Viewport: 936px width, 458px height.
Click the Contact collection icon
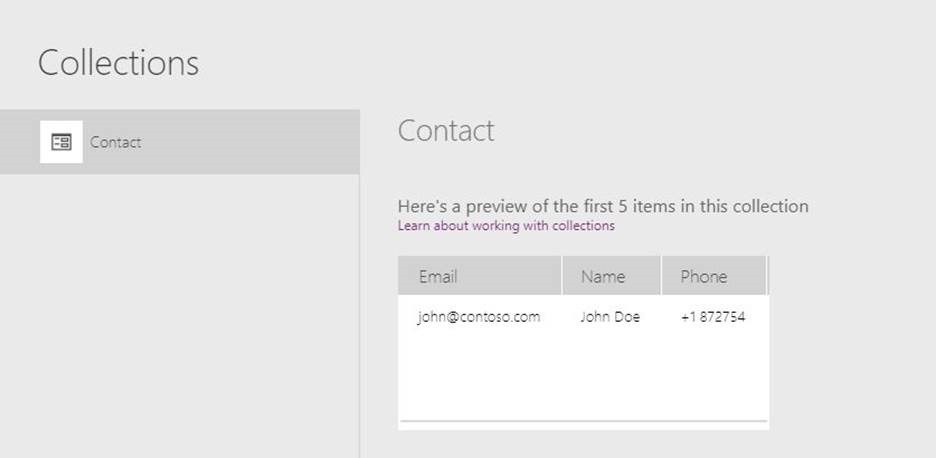(61, 142)
